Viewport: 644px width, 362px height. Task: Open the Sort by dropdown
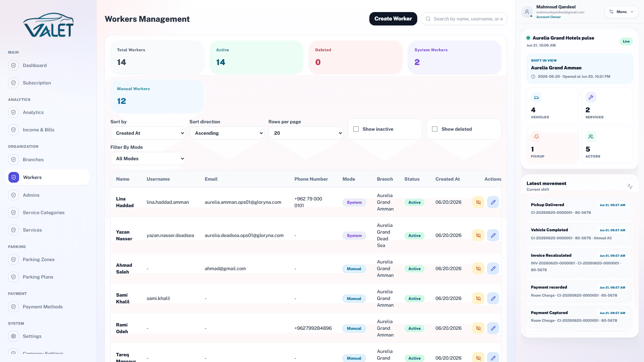(148, 133)
